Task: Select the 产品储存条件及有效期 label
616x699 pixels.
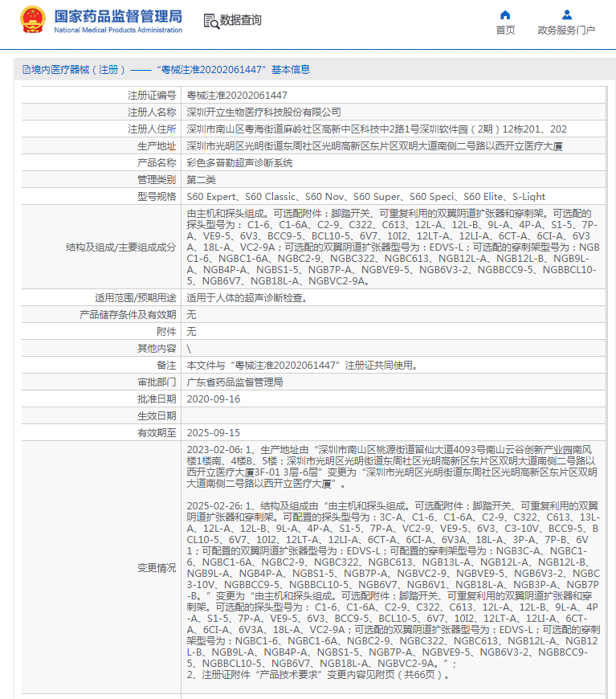Action: pos(128,315)
